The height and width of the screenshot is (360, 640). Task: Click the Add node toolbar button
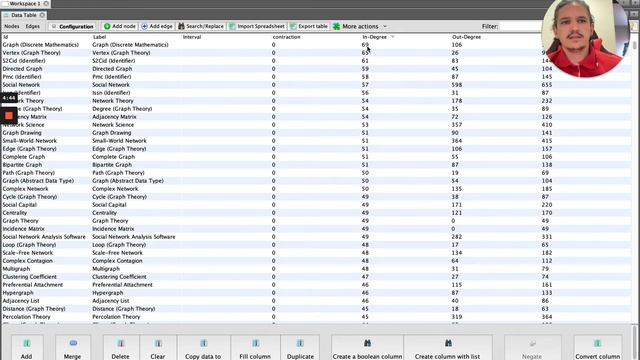119,26
